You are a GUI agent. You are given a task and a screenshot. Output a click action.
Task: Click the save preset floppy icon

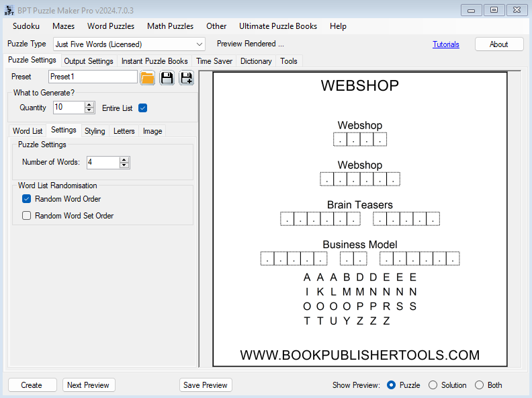pos(167,77)
